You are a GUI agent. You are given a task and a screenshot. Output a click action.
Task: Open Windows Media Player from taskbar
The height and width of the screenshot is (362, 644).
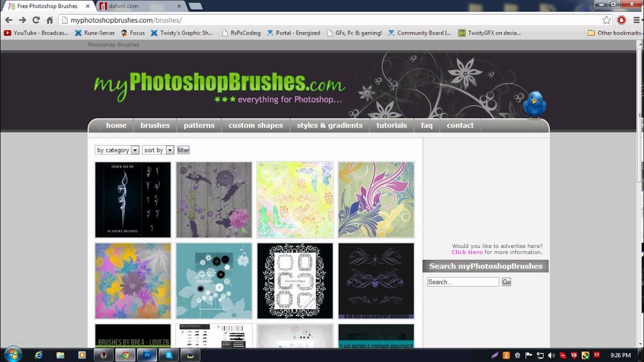point(82,355)
